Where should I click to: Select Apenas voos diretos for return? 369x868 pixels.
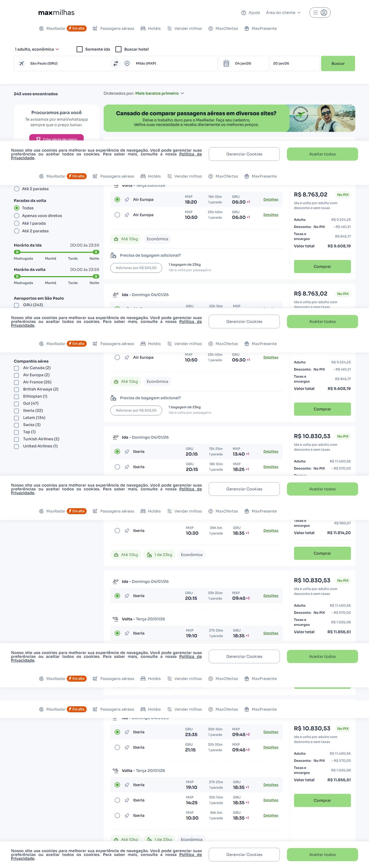tap(16, 216)
